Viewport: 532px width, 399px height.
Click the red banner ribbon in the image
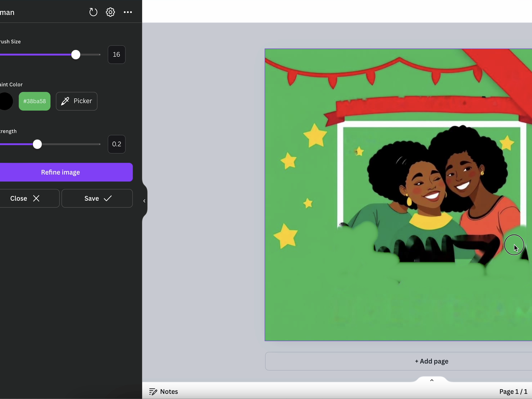point(421,106)
